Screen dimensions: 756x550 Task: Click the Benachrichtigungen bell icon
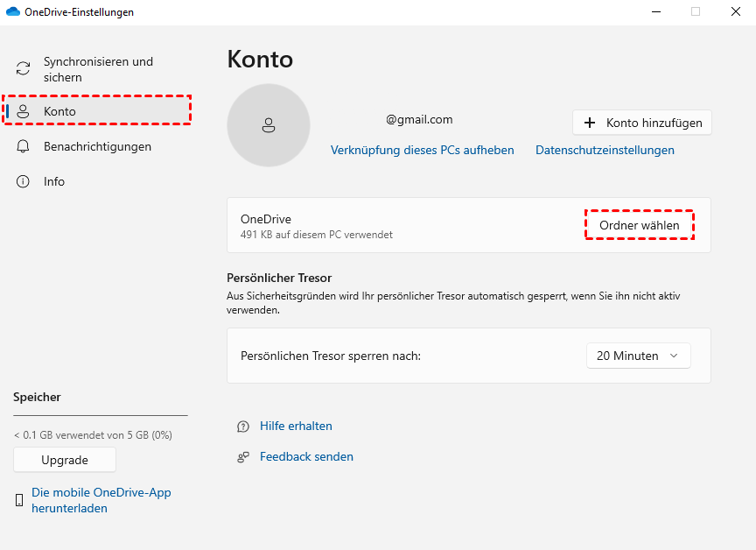(x=24, y=146)
